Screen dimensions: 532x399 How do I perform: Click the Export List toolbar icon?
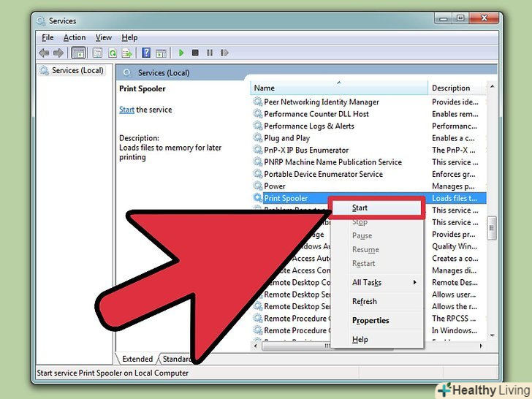(x=127, y=53)
